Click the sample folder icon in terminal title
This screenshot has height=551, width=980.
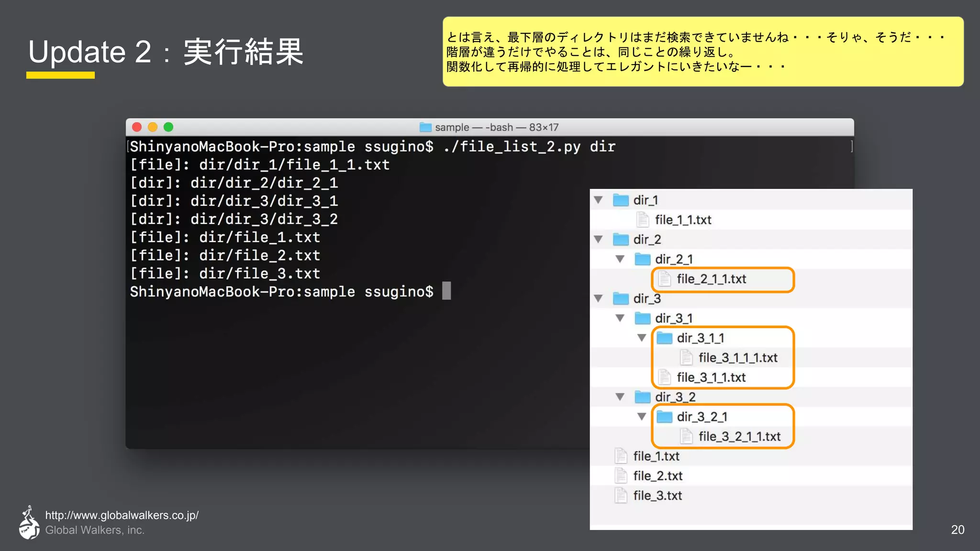(x=425, y=127)
